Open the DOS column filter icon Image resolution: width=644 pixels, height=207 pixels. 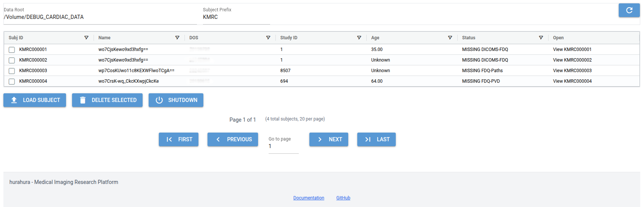coord(268,38)
